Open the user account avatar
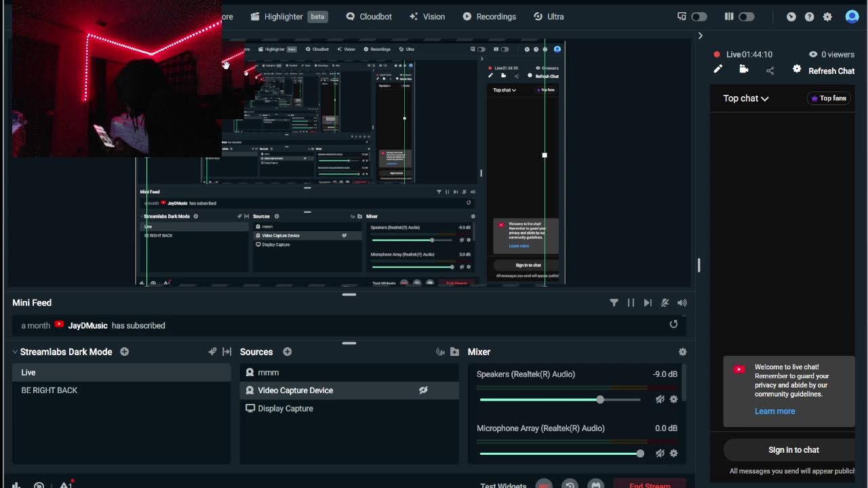Image resolution: width=868 pixels, height=488 pixels. 852,16
